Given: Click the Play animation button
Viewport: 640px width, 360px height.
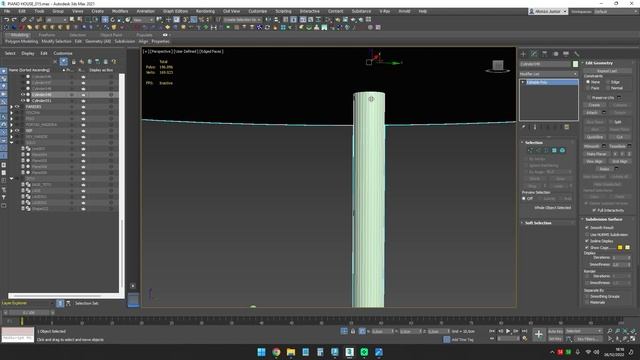Looking at the screenshot, I should 508,331.
